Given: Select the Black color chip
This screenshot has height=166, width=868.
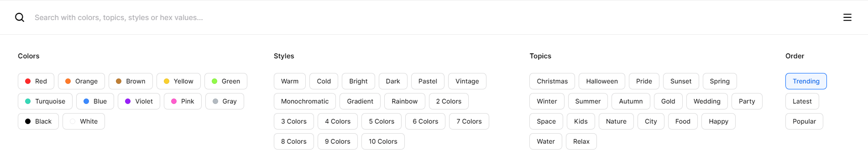Looking at the screenshot, I should point(38,121).
